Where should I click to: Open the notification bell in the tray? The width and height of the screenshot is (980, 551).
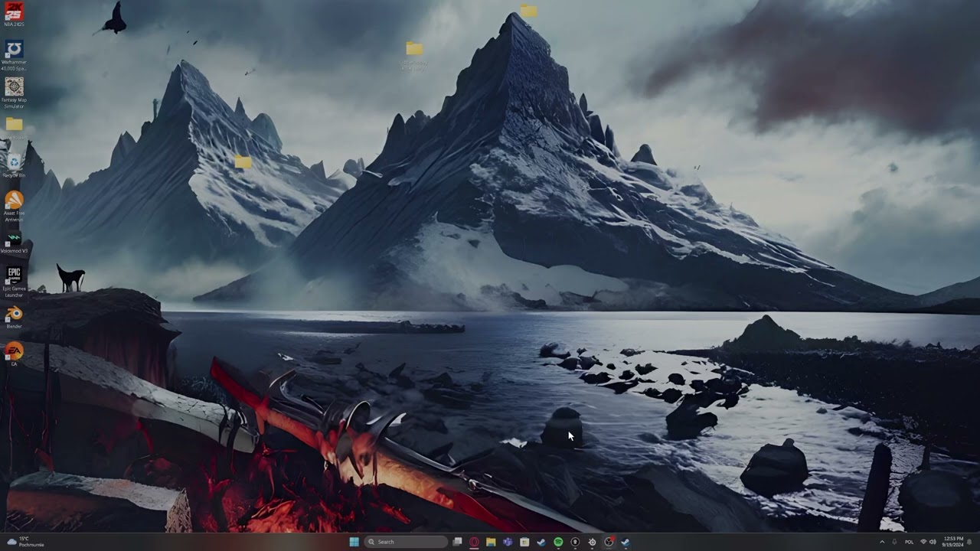click(x=969, y=542)
